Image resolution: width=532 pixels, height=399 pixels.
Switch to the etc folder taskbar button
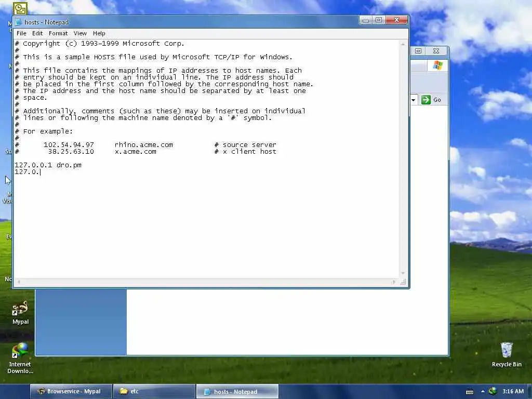[x=154, y=391]
